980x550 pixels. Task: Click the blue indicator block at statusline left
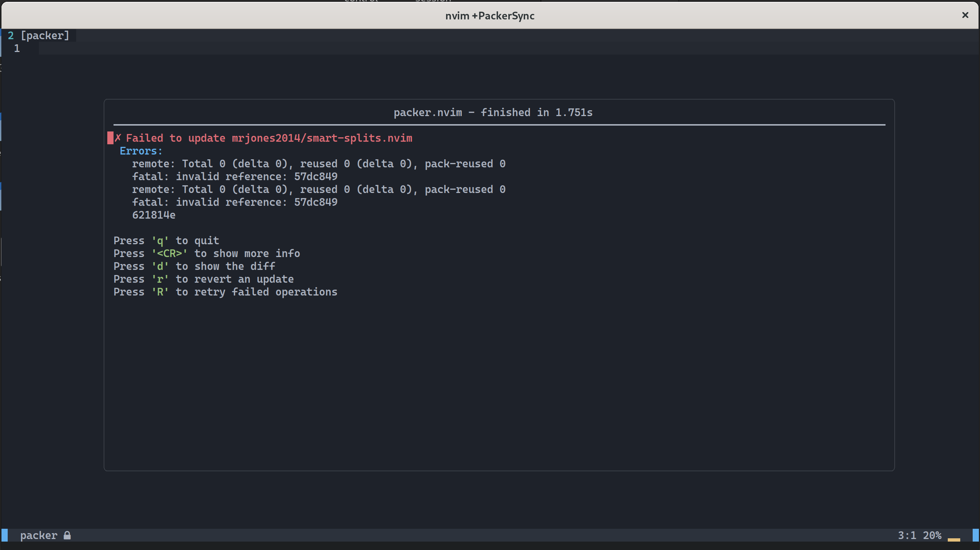point(5,535)
